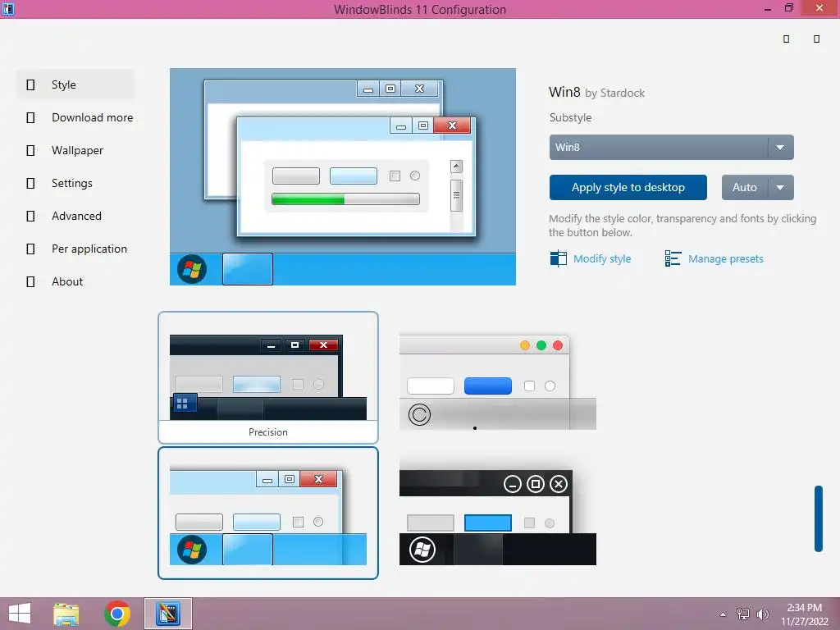Open the Manage presets link
The width and height of the screenshot is (840, 630).
click(725, 258)
